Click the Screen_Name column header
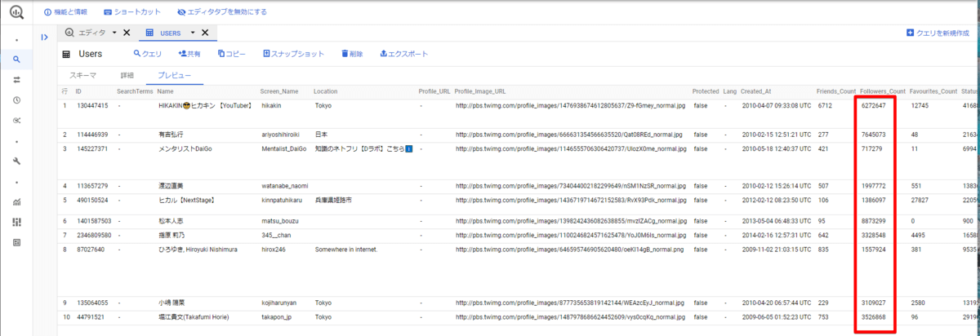980x336 pixels. click(279, 91)
